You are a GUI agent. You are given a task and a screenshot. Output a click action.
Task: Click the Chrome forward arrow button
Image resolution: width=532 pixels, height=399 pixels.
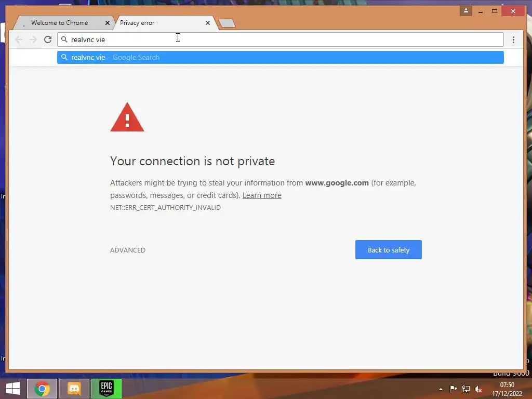tap(33, 39)
